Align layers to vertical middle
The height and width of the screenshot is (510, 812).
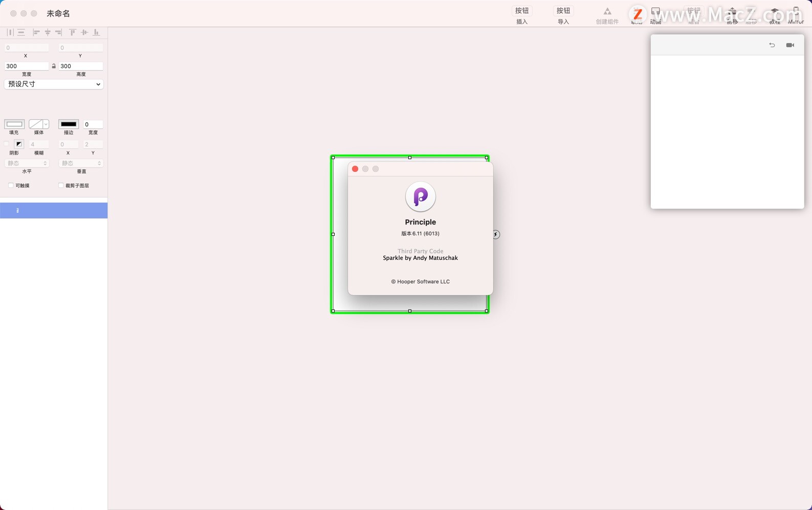[84, 32]
